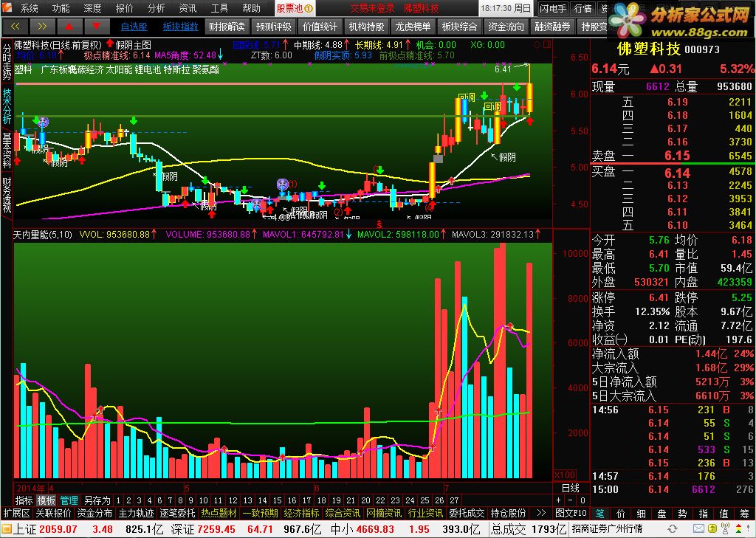Select template number 13
This screenshot has width=756, height=538.
point(248,500)
